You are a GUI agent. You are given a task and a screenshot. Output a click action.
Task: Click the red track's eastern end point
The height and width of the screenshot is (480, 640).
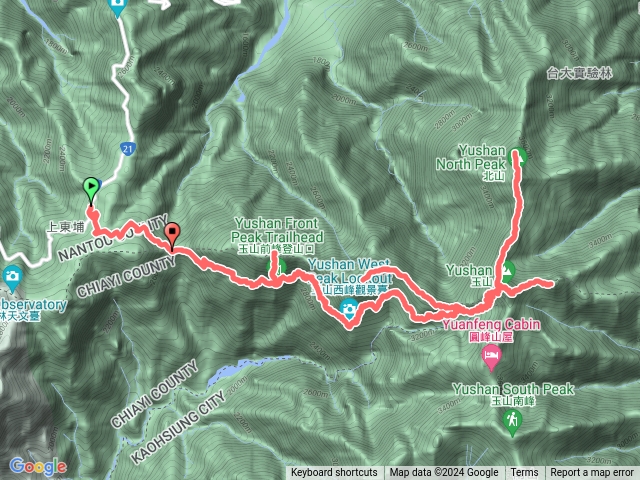pos(551,284)
